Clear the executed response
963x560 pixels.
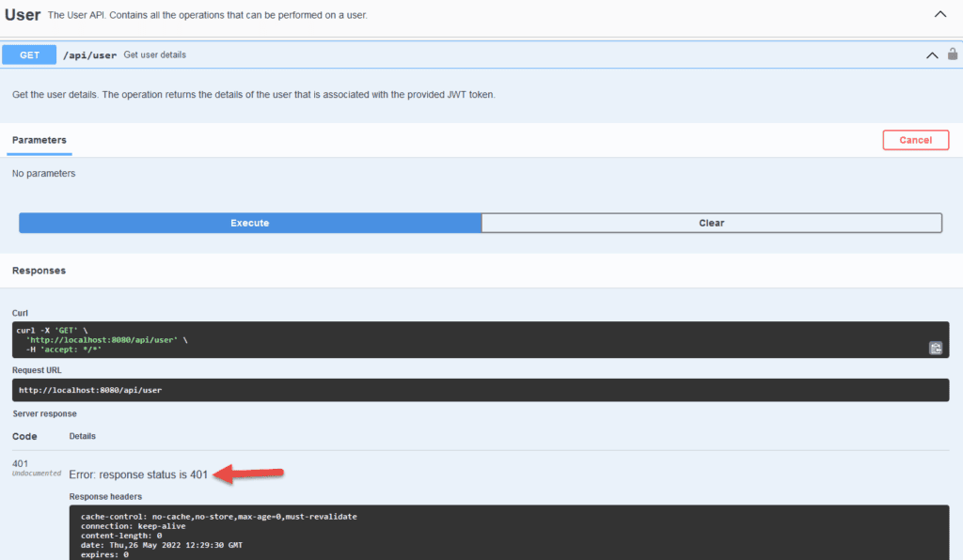(711, 223)
